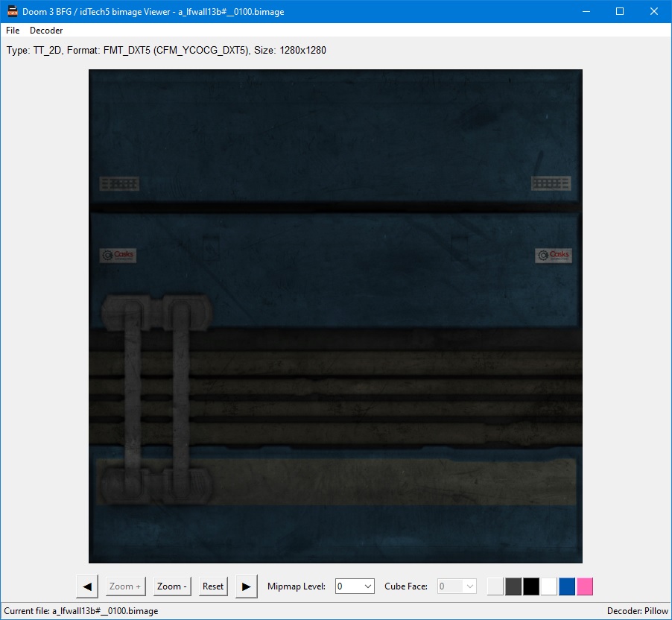Image resolution: width=672 pixels, height=620 pixels.
Task: Click the Zoom - button
Action: 172,586
